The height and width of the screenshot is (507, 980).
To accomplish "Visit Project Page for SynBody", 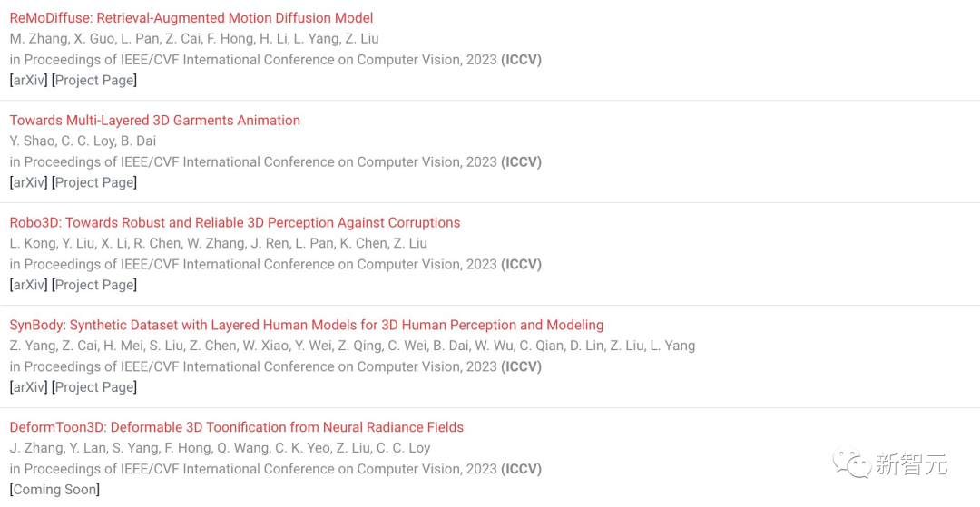I will 94,387.
